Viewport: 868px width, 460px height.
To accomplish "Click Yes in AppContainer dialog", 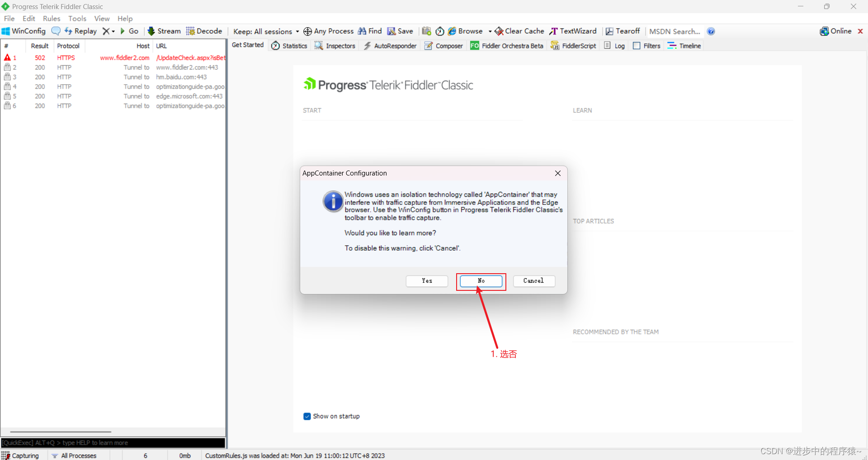I will point(427,281).
